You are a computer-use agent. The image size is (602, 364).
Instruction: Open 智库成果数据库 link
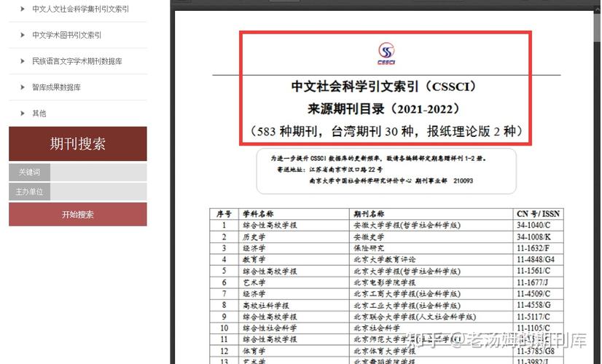[x=56, y=87]
